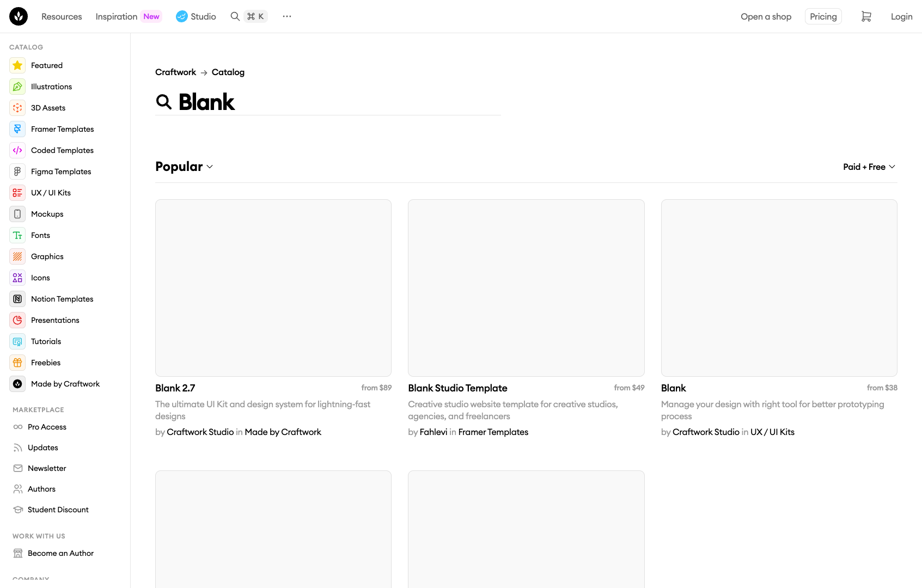Click the search magnifier icon in header
The width and height of the screenshot is (922, 588).
click(235, 16)
